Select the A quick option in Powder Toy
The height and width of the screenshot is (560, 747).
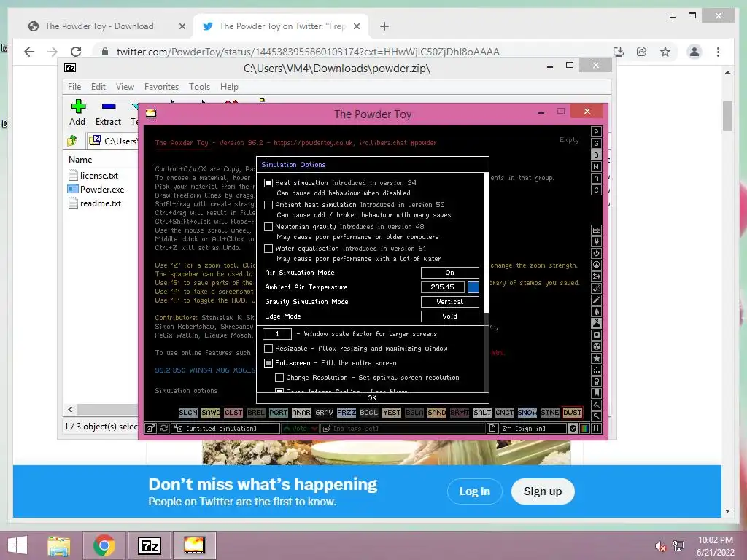[596, 179]
